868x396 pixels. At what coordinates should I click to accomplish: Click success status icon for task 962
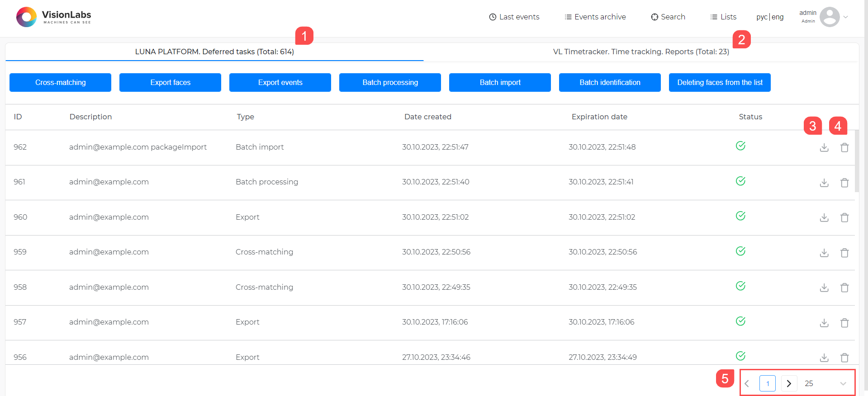740,146
